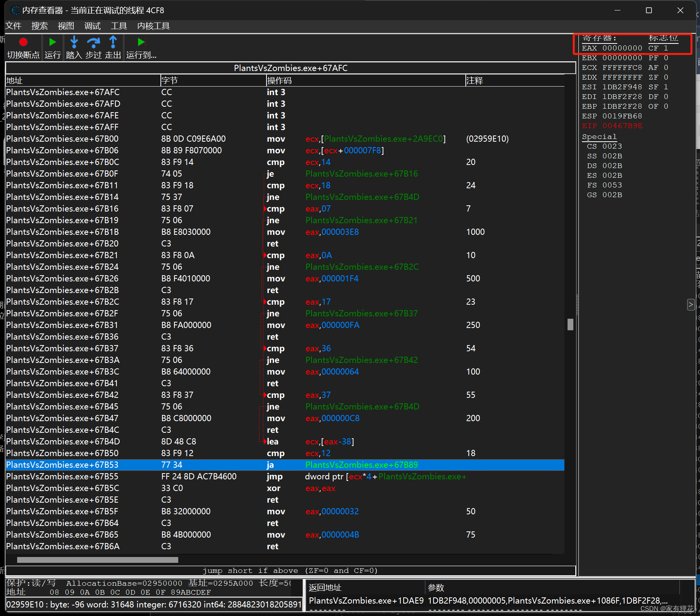Click the 字节 column header

coord(213,80)
